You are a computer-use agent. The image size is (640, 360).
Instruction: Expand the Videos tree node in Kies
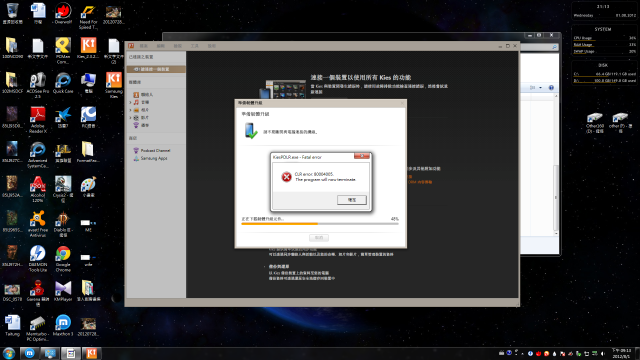pos(130,118)
